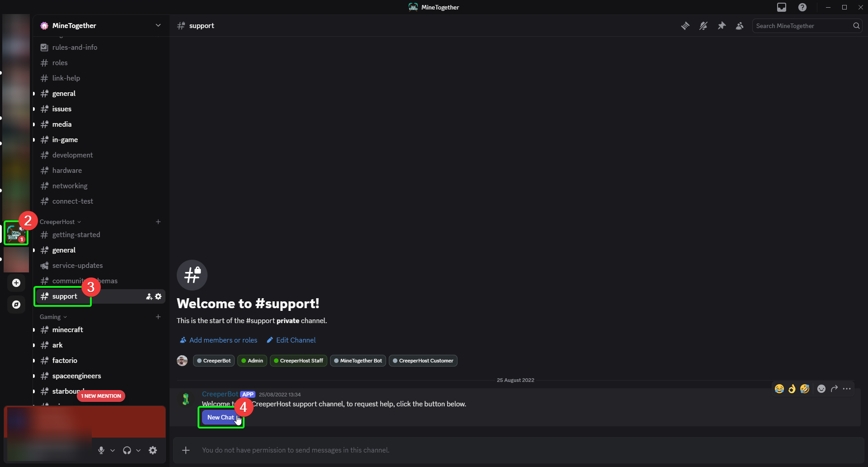This screenshot has width=868, height=467.
Task: Switch to the getting-started channel
Action: click(x=76, y=235)
